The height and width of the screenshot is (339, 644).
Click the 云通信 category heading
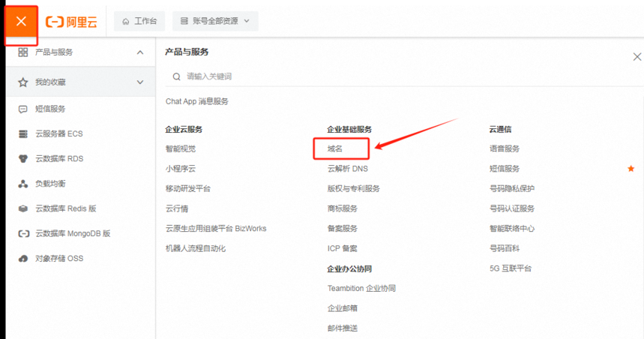500,130
